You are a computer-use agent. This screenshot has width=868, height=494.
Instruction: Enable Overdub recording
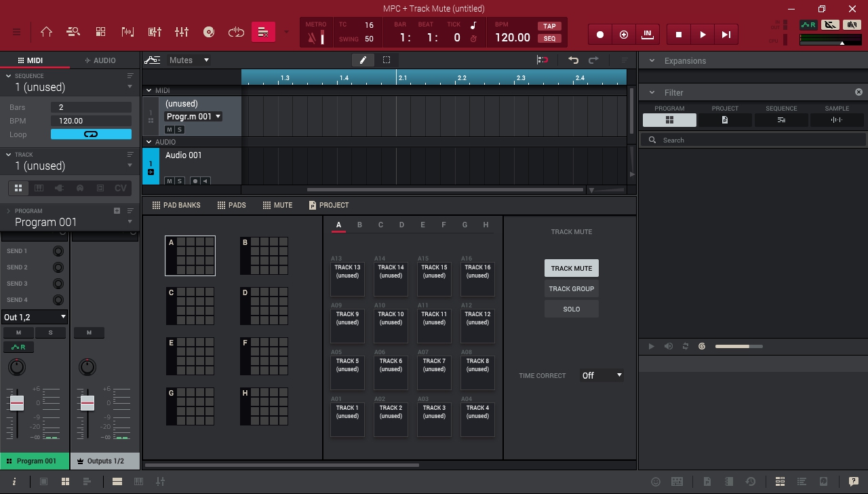pos(624,35)
